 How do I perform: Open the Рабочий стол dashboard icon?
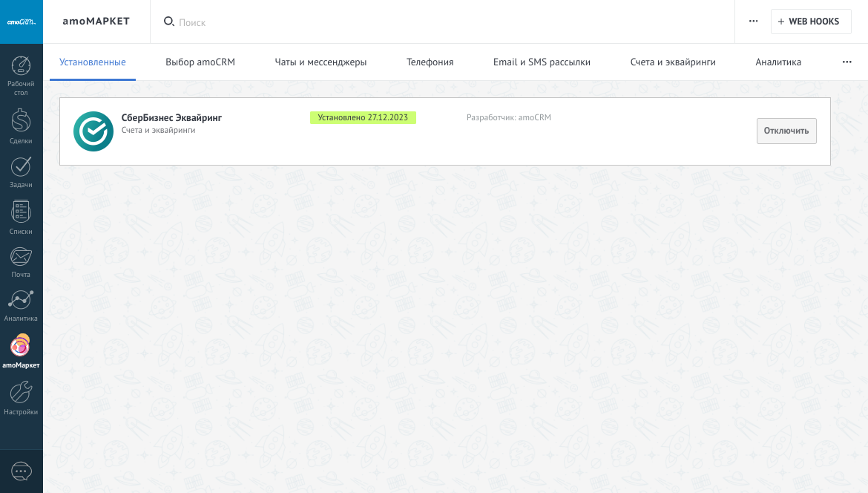tap(21, 67)
